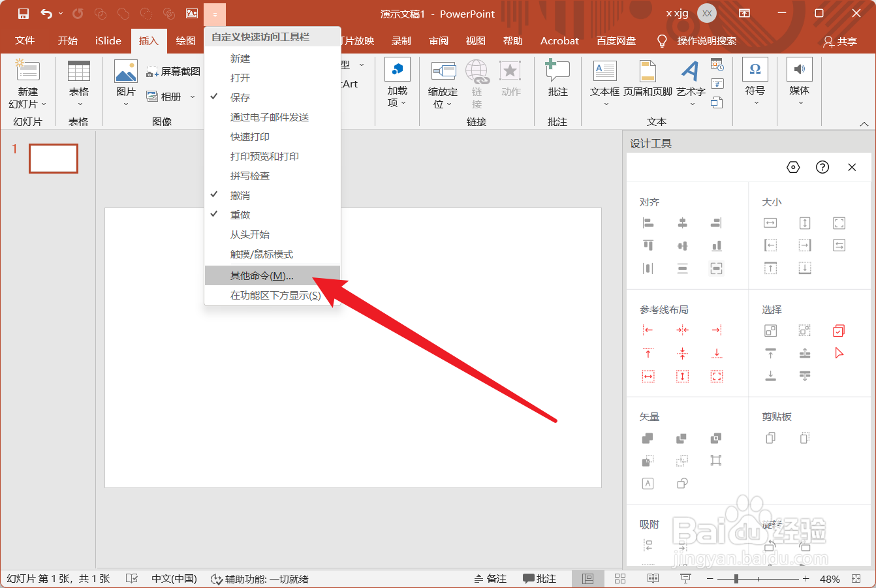Click 操作说明搜索 search box
The height and width of the screenshot is (588, 876).
pos(706,40)
